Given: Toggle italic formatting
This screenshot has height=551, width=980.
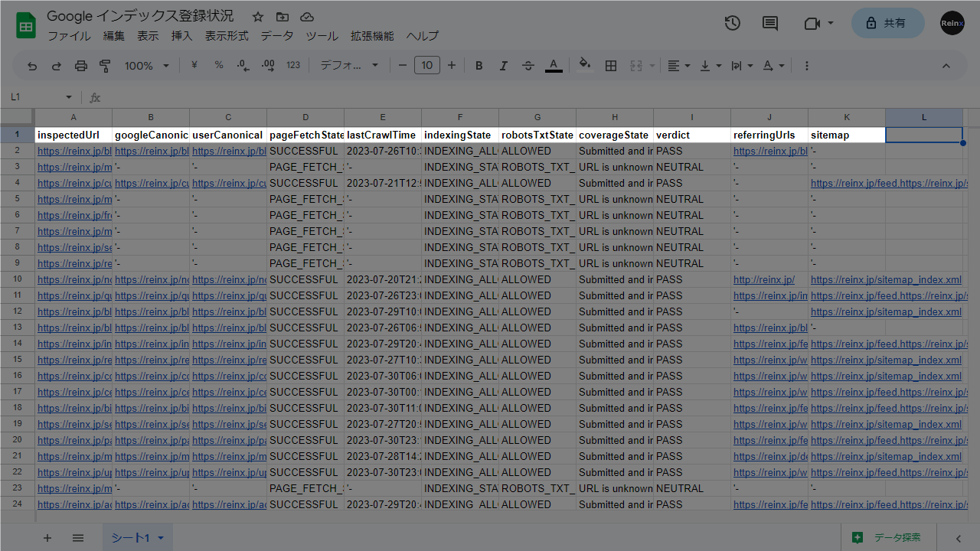Looking at the screenshot, I should (x=504, y=66).
